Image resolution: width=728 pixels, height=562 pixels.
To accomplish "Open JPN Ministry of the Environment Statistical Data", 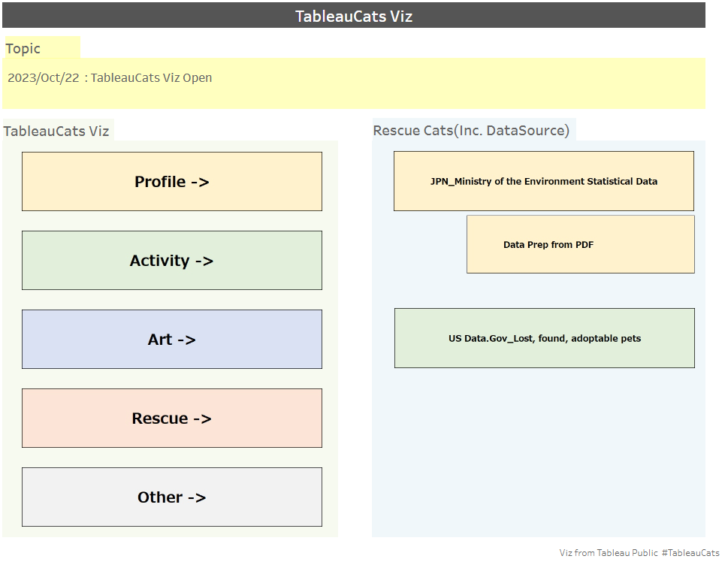I will click(x=544, y=181).
